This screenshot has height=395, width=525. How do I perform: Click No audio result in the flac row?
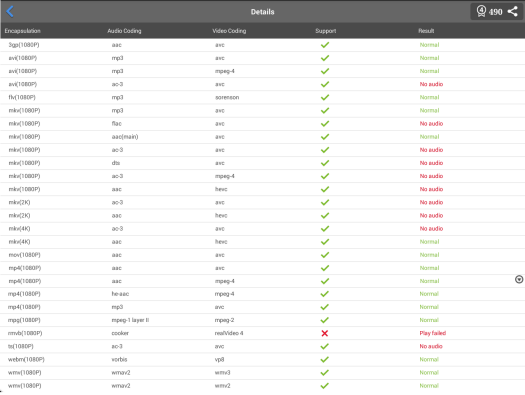point(431,124)
